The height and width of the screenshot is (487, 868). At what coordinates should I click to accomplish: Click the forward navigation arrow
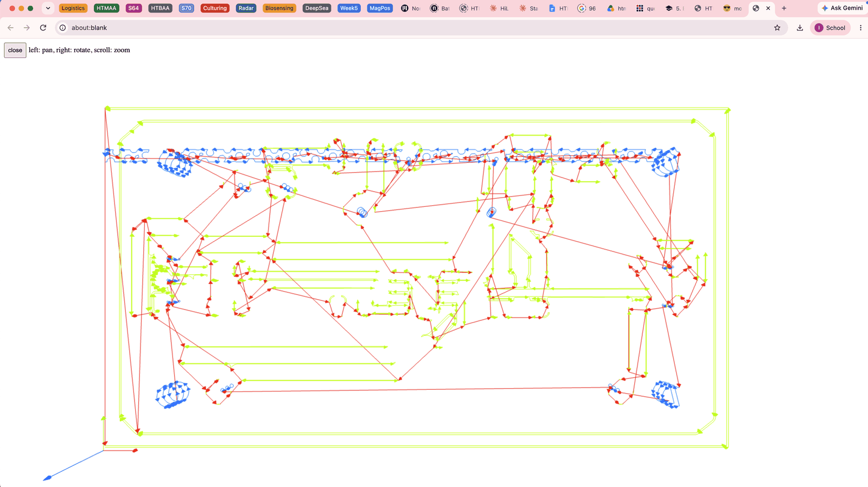click(x=27, y=28)
